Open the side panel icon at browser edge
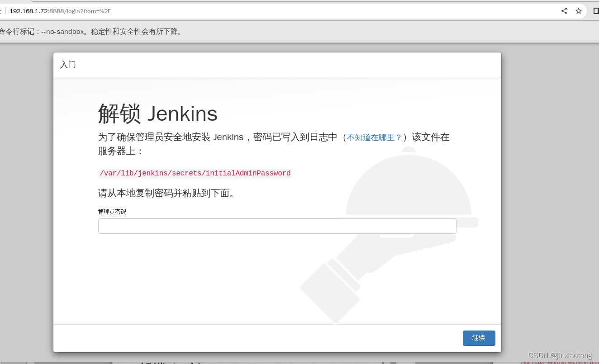 596,11
